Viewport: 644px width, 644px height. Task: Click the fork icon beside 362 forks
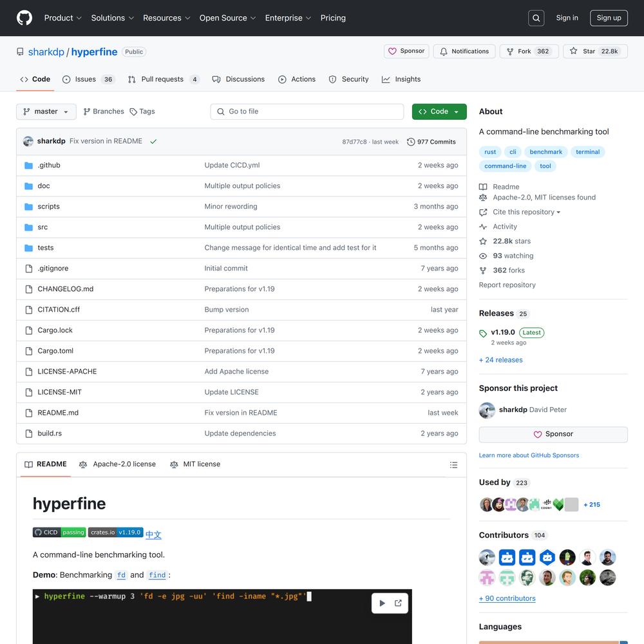(x=483, y=270)
